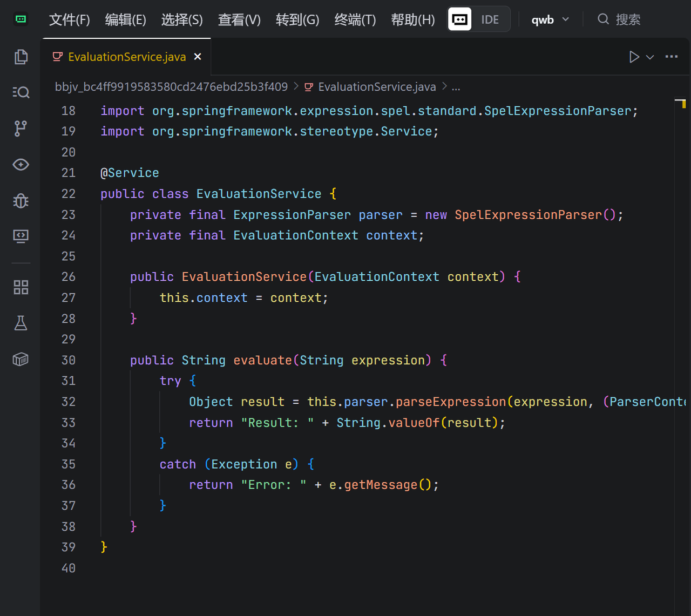Open the Explorer files icon in sidebar

[x=21, y=57]
